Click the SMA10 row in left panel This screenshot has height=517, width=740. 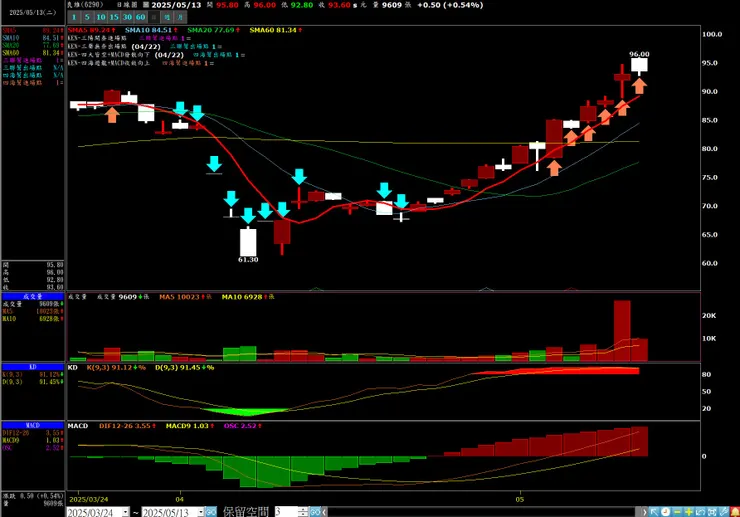[33, 38]
